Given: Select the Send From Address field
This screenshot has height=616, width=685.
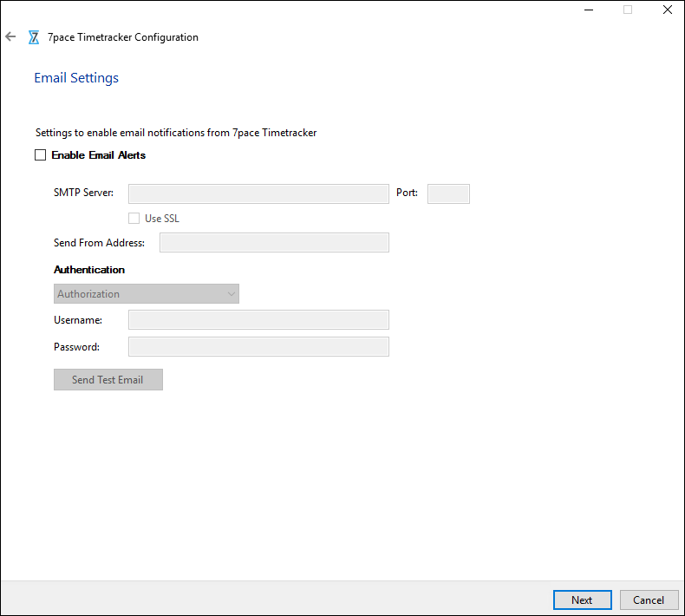Looking at the screenshot, I should click(274, 242).
